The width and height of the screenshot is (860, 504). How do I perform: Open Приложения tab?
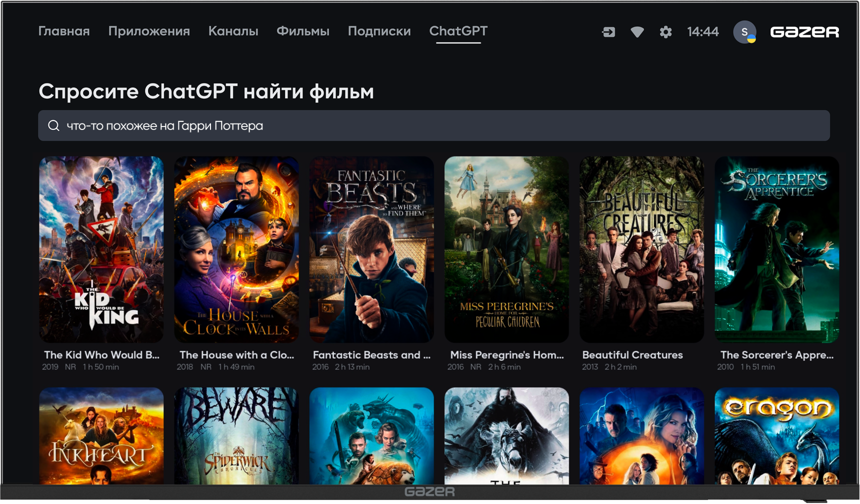click(149, 31)
